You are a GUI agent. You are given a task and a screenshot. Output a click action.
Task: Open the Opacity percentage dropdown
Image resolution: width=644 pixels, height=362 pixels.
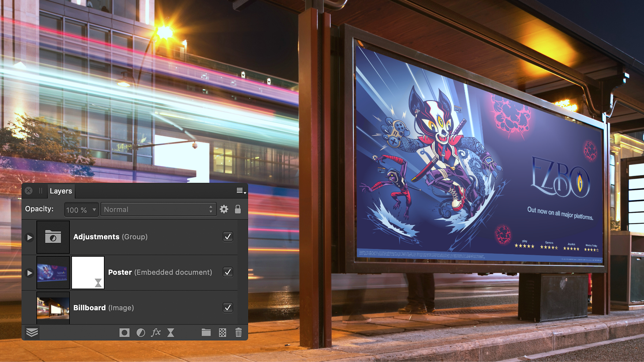(81, 210)
